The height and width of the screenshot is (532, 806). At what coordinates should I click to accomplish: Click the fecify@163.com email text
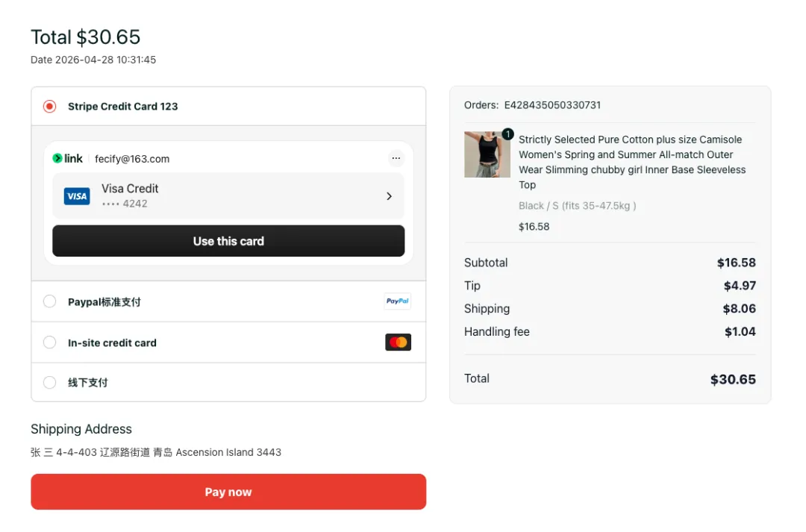click(x=132, y=159)
